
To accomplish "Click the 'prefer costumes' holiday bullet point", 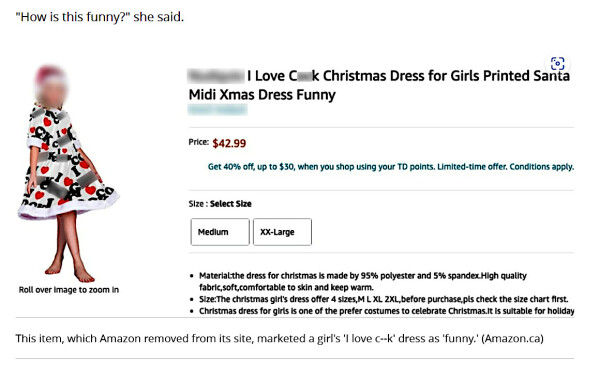I will pyautogui.click(x=386, y=311).
